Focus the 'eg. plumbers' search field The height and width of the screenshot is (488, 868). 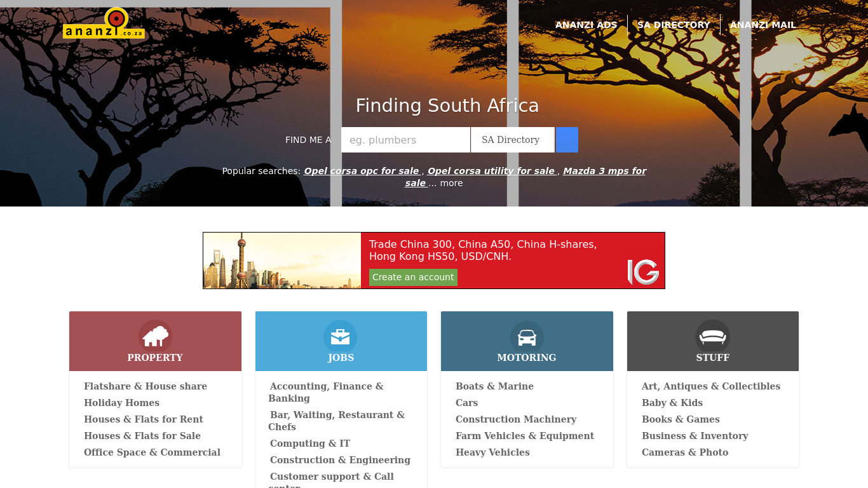coord(405,140)
